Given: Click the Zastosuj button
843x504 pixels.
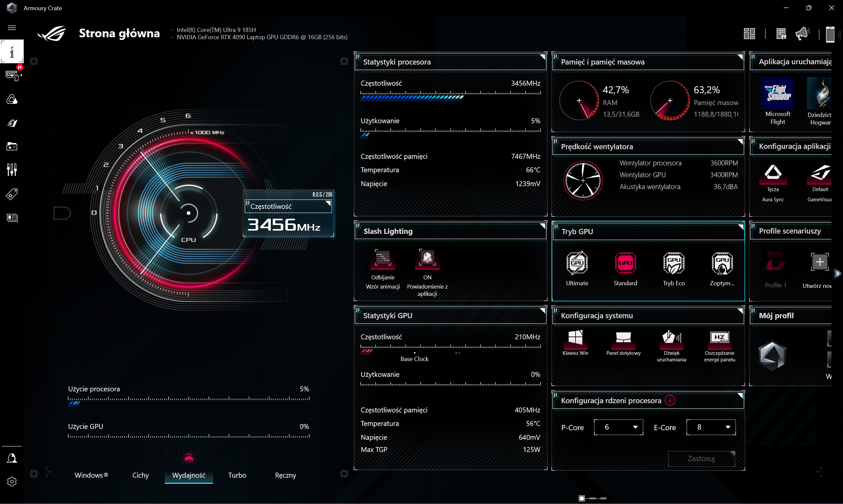Looking at the screenshot, I should tap(701, 459).
